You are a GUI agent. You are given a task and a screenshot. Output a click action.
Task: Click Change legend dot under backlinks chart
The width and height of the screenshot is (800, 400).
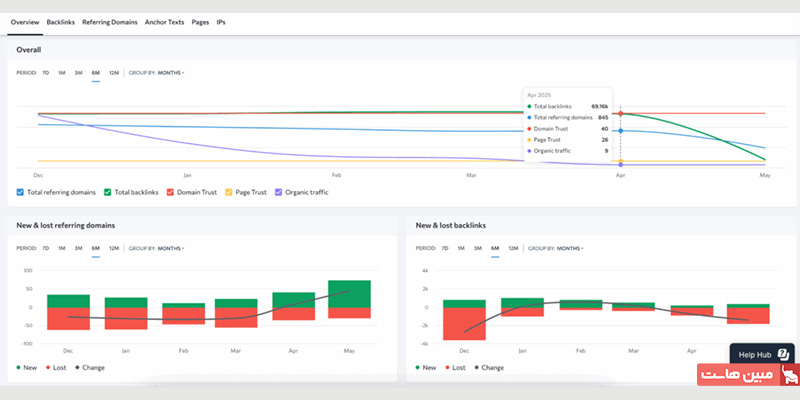475,368
